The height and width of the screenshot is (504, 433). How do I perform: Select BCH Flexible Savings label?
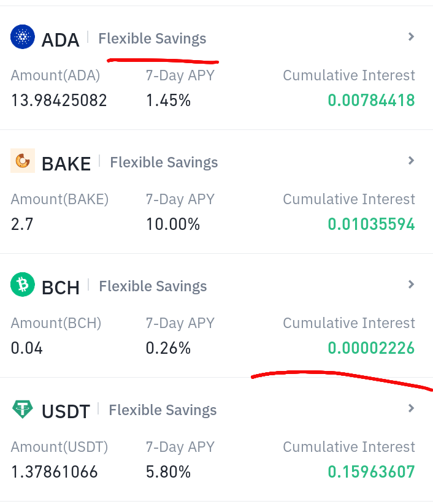tap(153, 286)
